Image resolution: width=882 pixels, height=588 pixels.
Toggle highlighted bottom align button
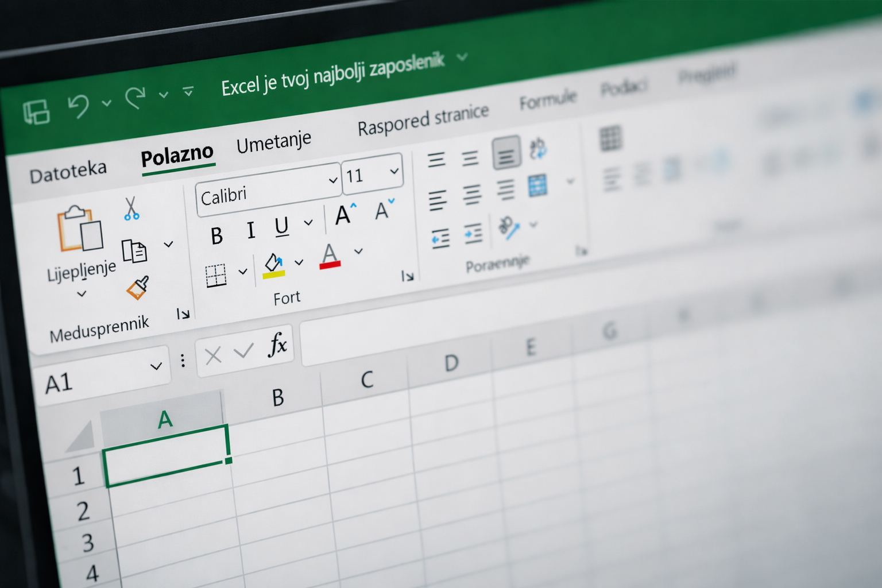(x=506, y=153)
